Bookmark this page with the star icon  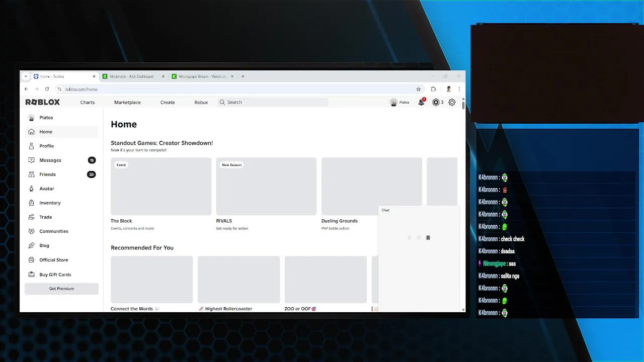(418, 89)
